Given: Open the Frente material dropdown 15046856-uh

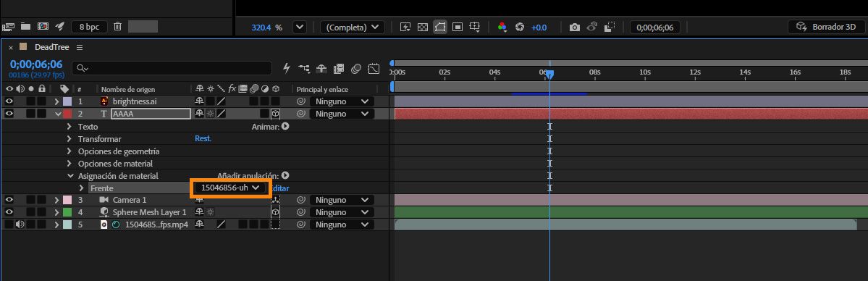Looking at the screenshot, I should [230, 188].
